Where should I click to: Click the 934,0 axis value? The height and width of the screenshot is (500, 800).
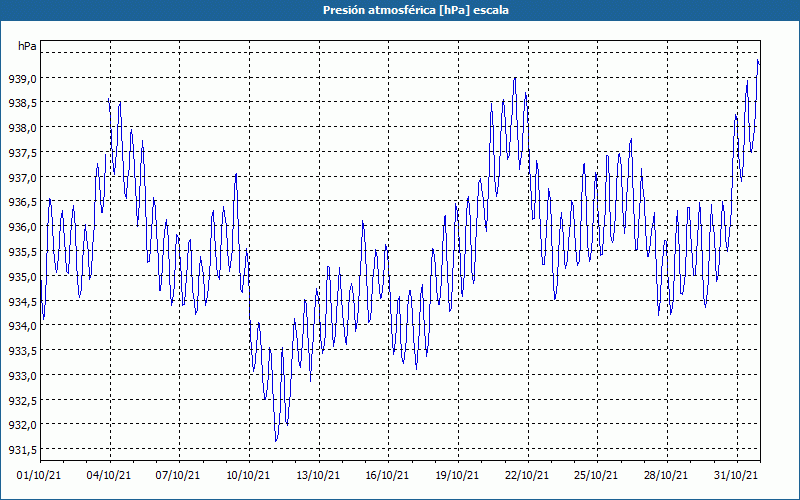tap(22, 326)
